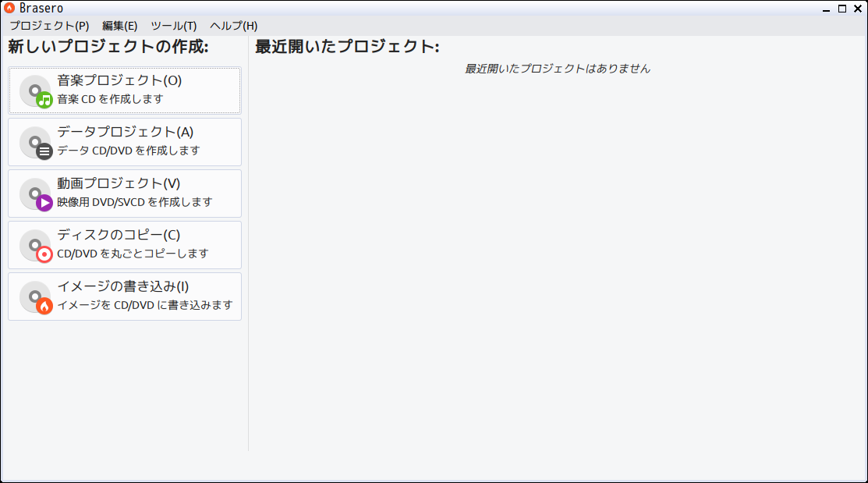Start a new 音楽プロジェクト(O)
The height and width of the screenshot is (483, 868).
pyautogui.click(x=125, y=91)
